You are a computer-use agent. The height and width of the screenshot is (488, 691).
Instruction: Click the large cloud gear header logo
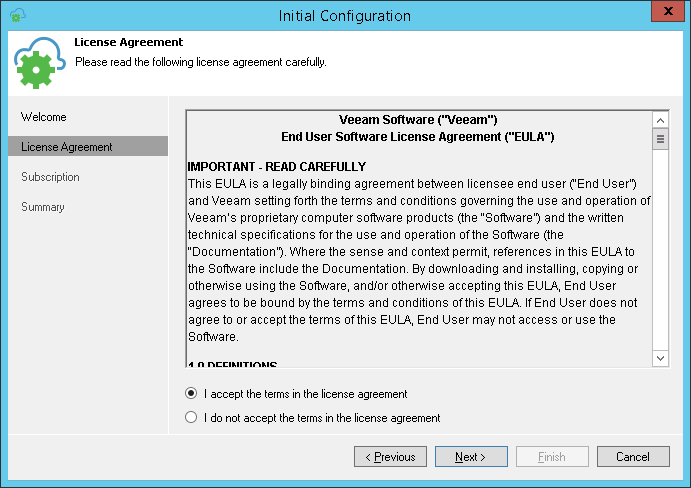[x=40, y=63]
